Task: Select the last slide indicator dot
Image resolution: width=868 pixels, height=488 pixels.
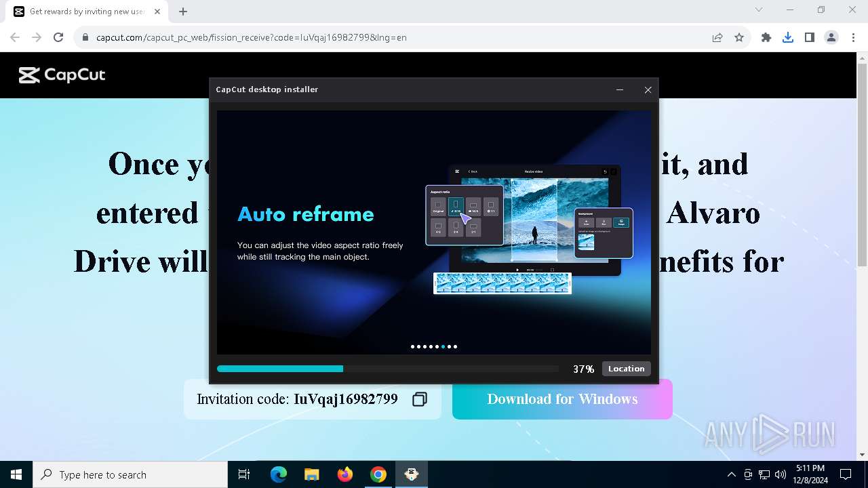Action: (455, 346)
